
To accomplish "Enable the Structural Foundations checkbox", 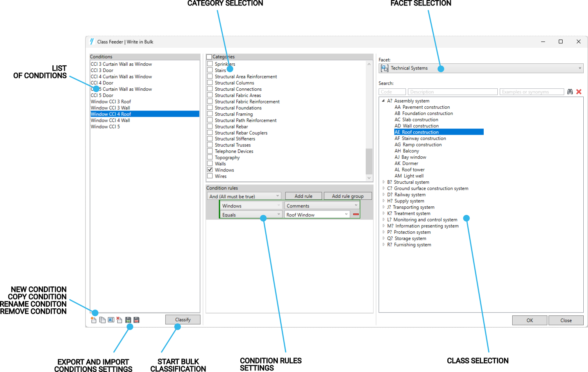I will (x=210, y=108).
